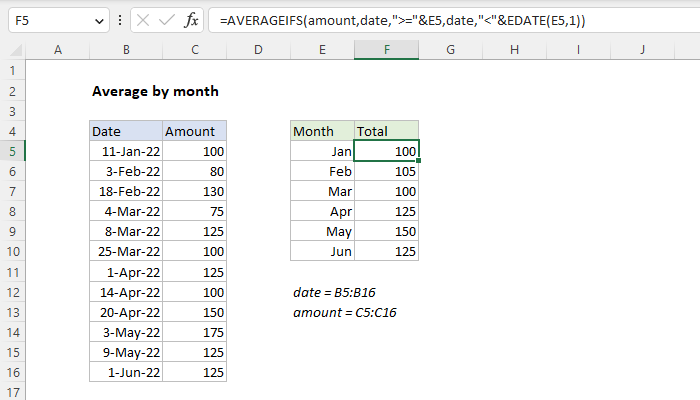Select cell with date 11-Jan-22

(126, 151)
